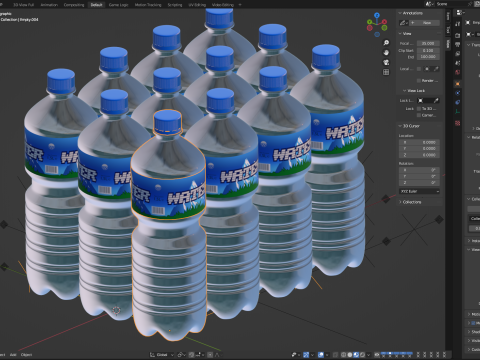This screenshot has height=360, width=480.
Task: Switch to the Compositing workspace tab
Action: coord(74,5)
